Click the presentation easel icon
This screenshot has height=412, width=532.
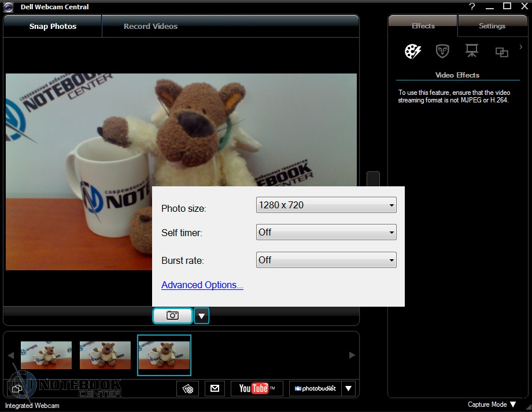click(x=472, y=51)
